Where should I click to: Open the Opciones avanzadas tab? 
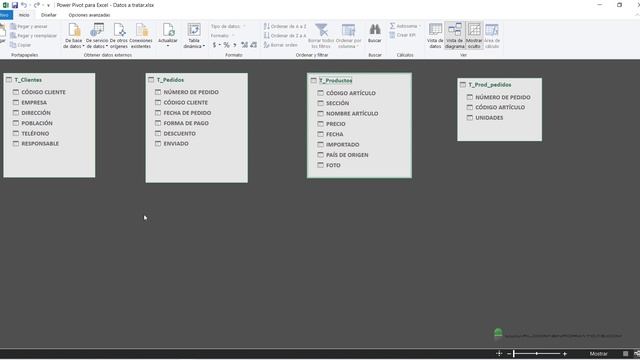[89, 15]
